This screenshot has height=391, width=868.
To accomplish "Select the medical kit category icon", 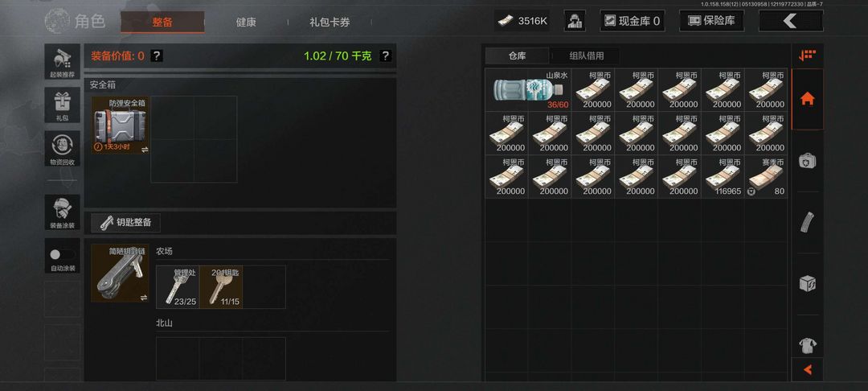I will click(x=807, y=161).
